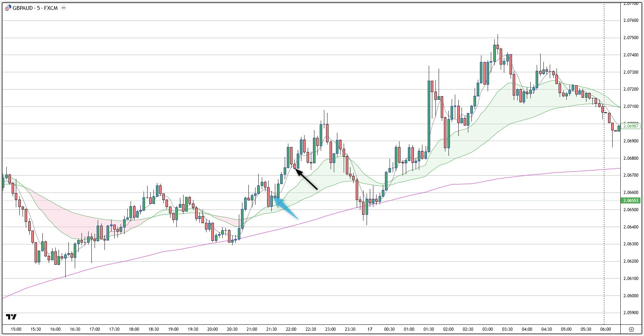Click the GBPAUD · 5 · FXCM title
This screenshot has height=336, width=644.
click(35, 8)
